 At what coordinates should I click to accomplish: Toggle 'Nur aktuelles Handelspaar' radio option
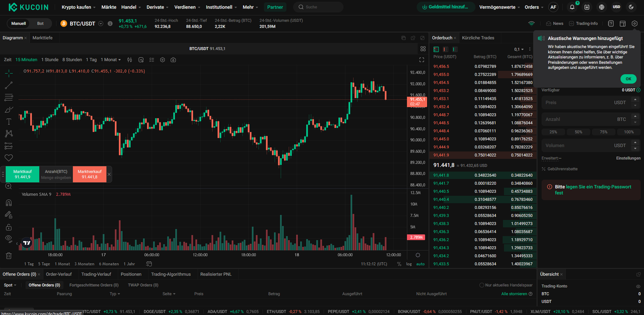[x=482, y=285]
